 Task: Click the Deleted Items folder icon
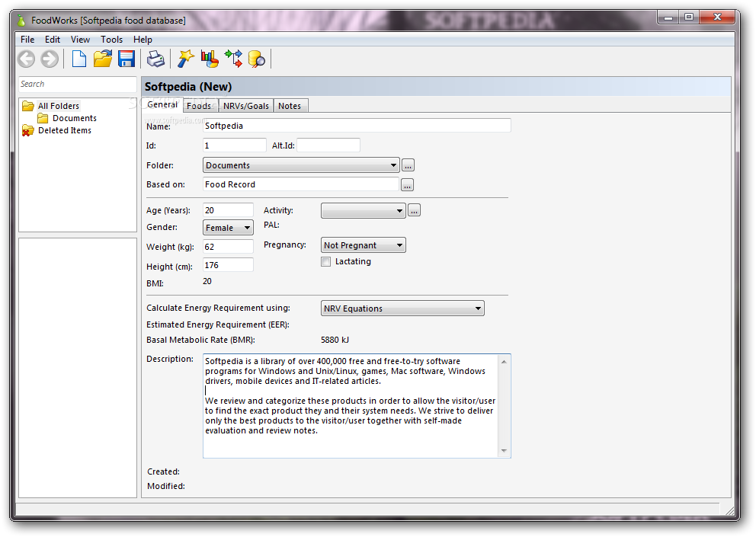[x=28, y=131]
